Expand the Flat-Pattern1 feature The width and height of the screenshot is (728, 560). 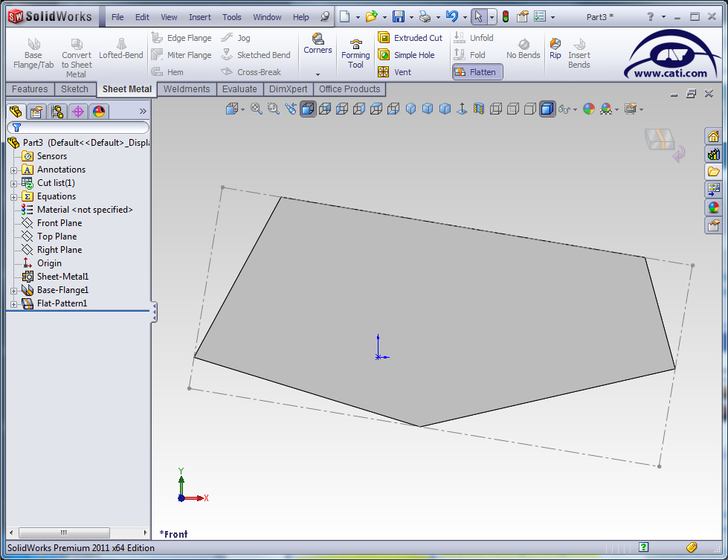[x=14, y=305]
